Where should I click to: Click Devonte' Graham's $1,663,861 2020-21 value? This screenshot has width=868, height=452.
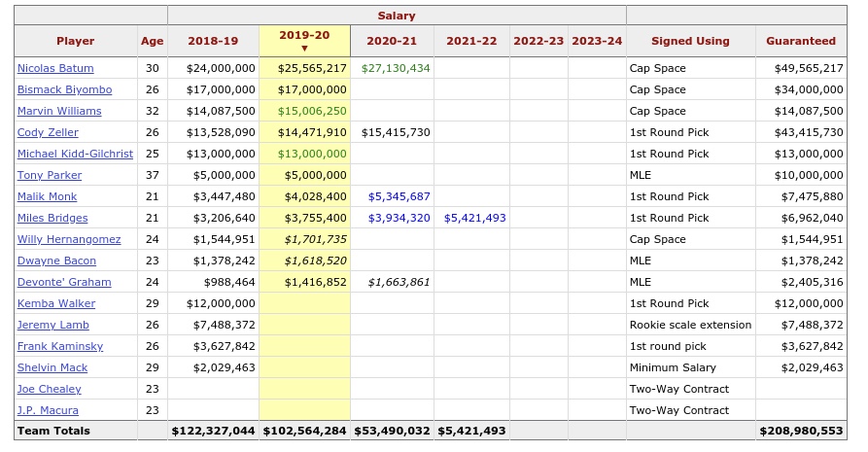point(399,282)
